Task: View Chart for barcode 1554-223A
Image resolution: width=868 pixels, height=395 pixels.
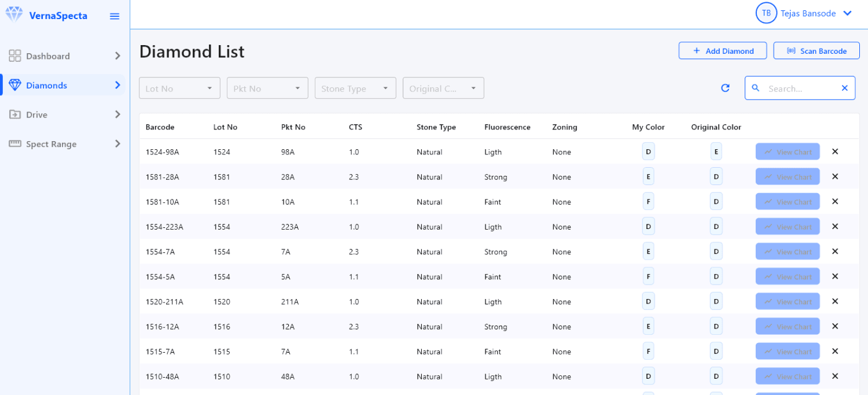Action: coord(788,227)
